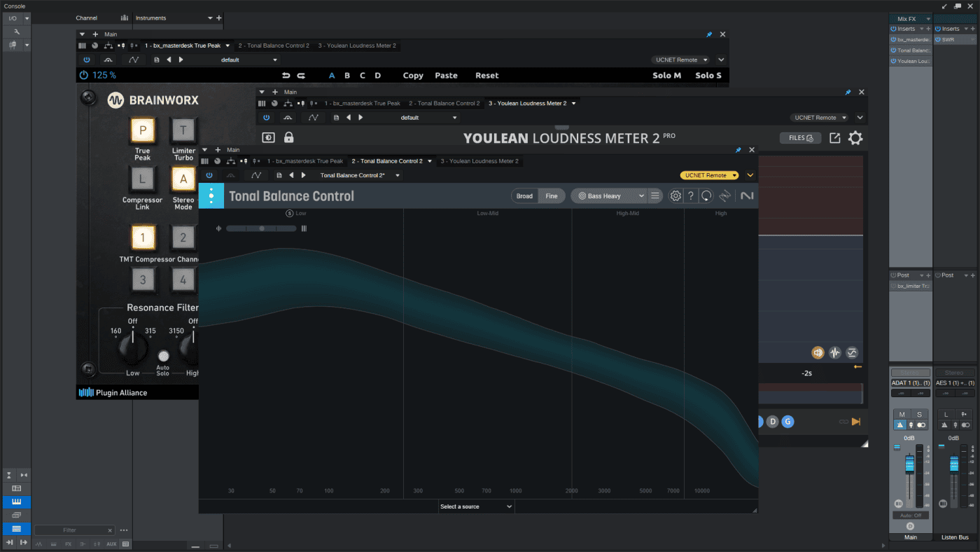Click the Tonal Balance Control help icon
Image resolution: width=980 pixels, height=552 pixels.
pyautogui.click(x=691, y=196)
